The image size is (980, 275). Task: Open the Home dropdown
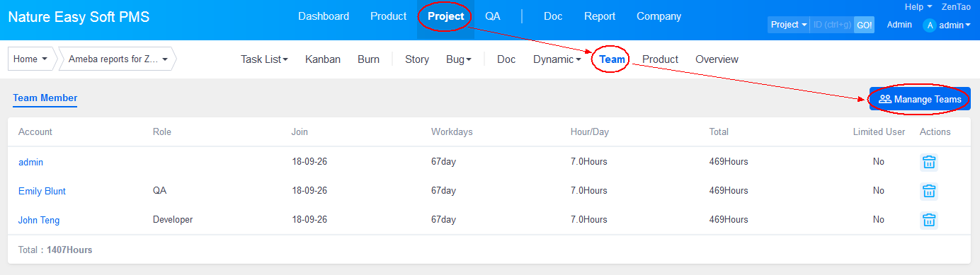pyautogui.click(x=30, y=59)
